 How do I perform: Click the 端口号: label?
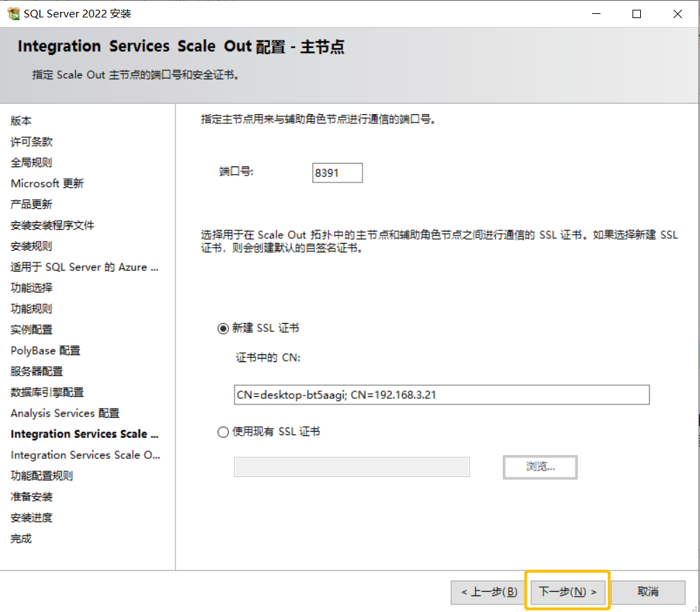(x=236, y=171)
